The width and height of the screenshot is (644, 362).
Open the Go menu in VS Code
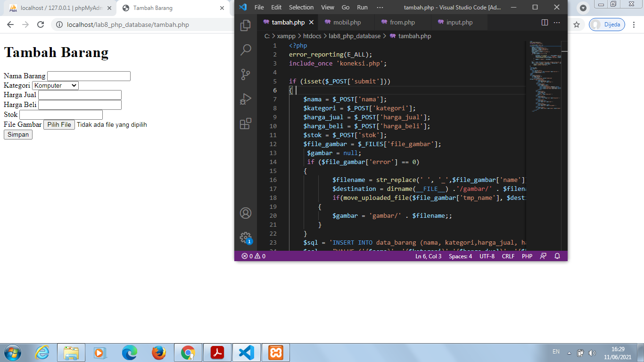click(x=346, y=7)
